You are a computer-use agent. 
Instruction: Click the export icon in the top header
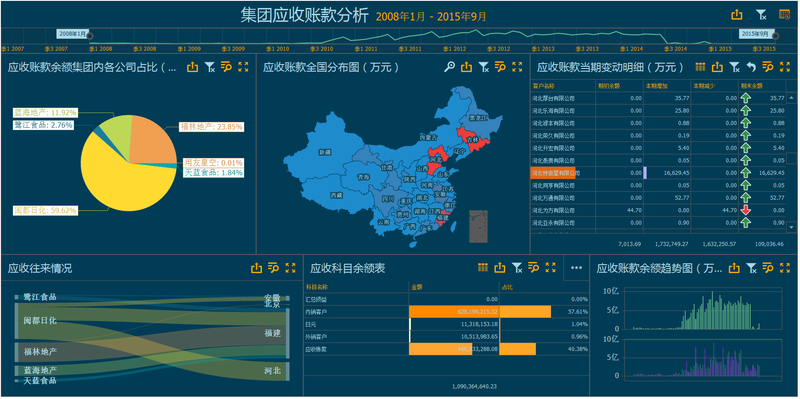click(x=736, y=15)
